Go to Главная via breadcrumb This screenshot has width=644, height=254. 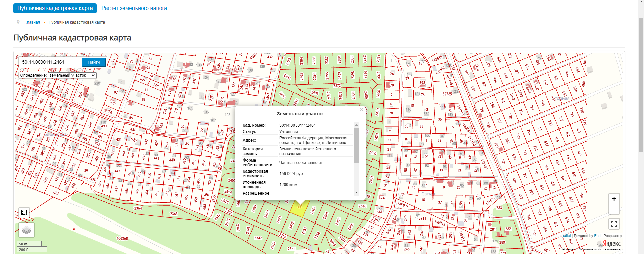[x=32, y=22]
